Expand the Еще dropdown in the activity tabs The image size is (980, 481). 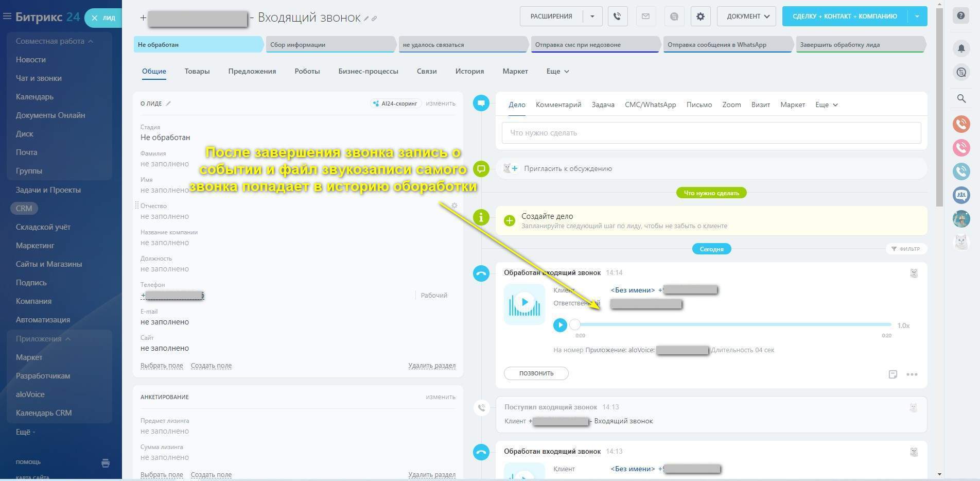[x=827, y=105]
